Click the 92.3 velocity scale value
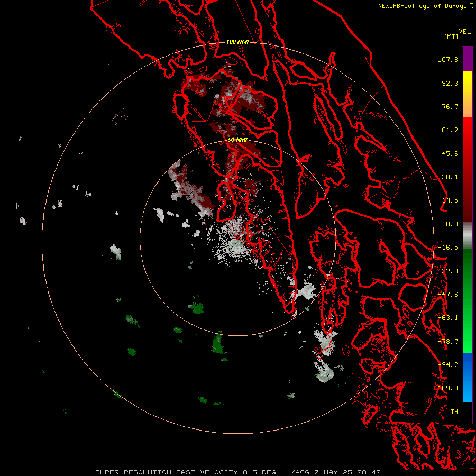Image resolution: width=476 pixels, height=476 pixels. [x=450, y=83]
